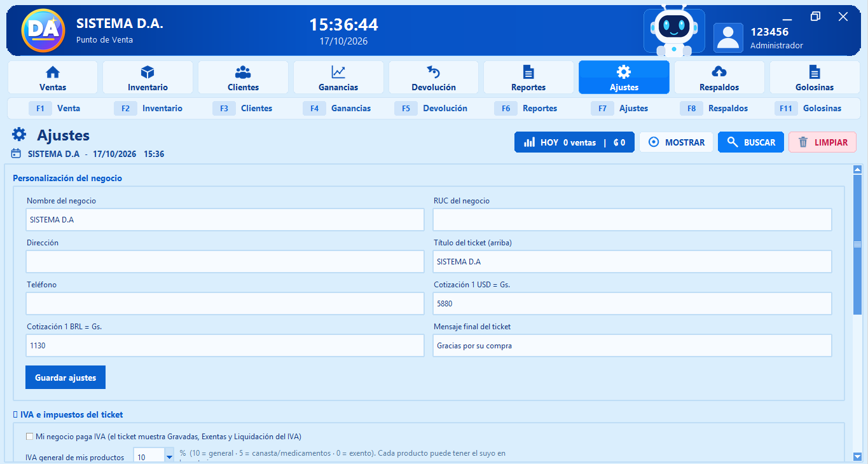Click the F8 Respaldos shortcut
868x464 pixels.
(714, 109)
